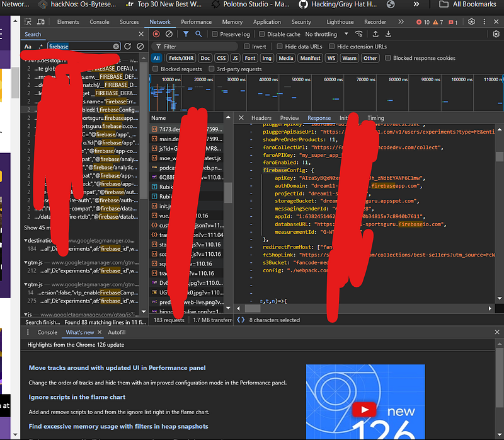Open the Autofill drawer tab

tap(117, 332)
